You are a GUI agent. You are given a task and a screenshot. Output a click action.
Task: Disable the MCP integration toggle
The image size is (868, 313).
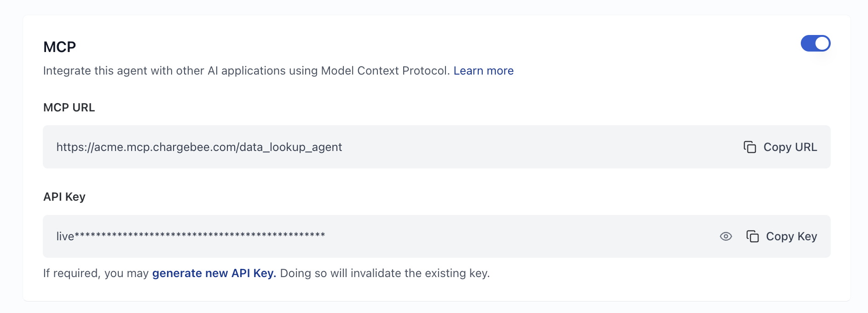815,43
